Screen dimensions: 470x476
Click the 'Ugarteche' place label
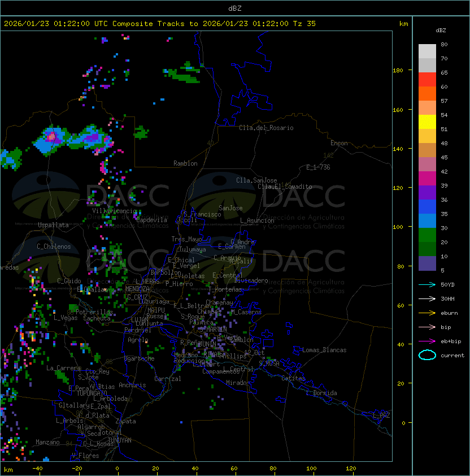140,358
